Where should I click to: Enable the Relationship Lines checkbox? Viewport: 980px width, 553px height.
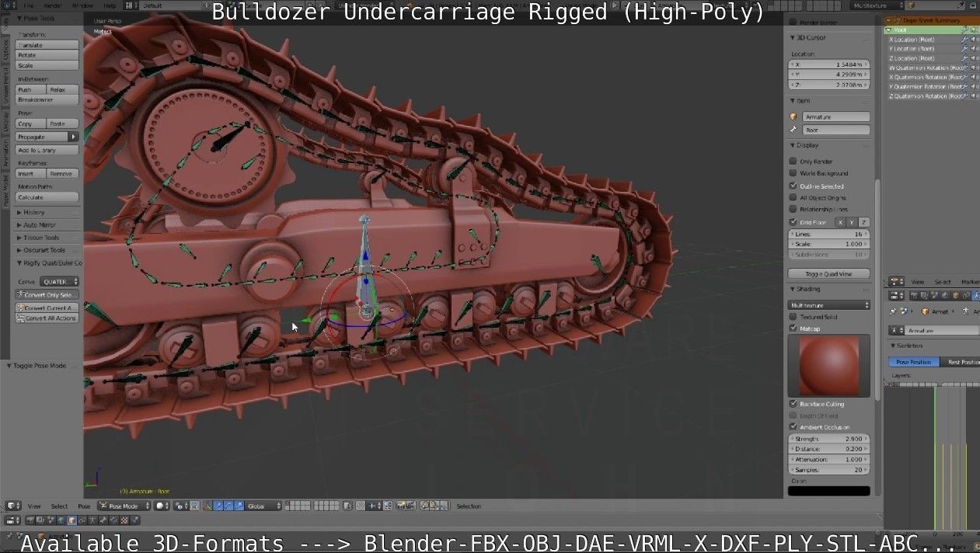[793, 209]
